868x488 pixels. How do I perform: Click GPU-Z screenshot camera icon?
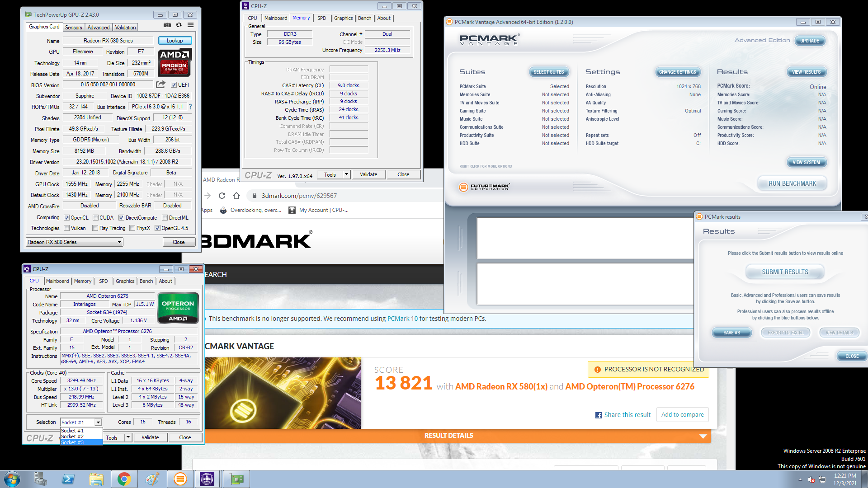167,25
